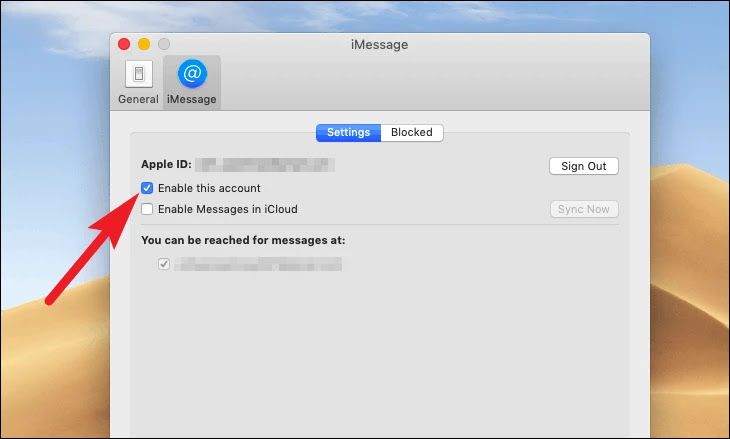Click the "Apple ID:" label
The width and height of the screenshot is (730, 439).
click(x=166, y=164)
